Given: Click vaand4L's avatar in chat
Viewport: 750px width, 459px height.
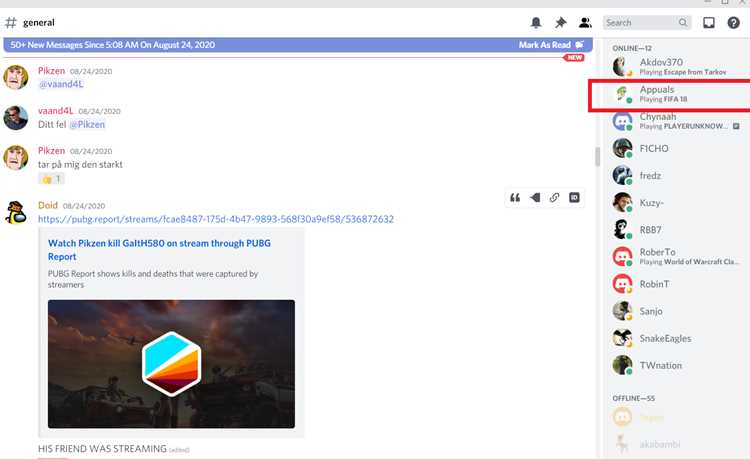Looking at the screenshot, I should pyautogui.click(x=16, y=118).
